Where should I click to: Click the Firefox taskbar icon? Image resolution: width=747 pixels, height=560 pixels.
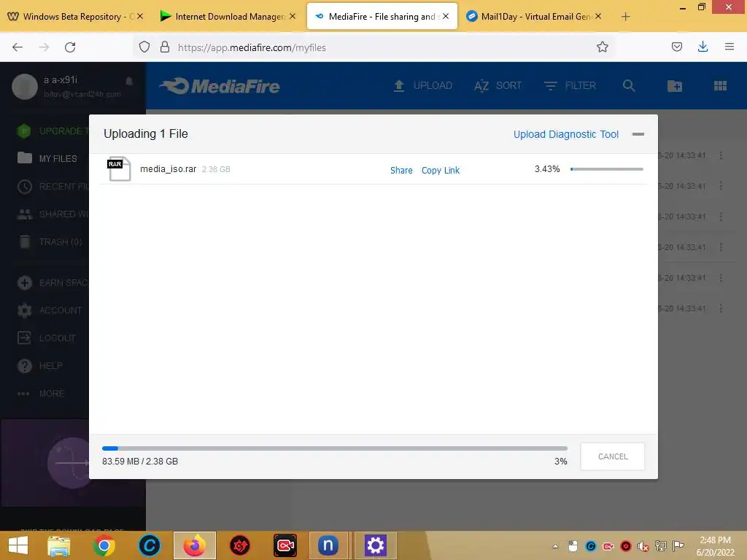195,545
